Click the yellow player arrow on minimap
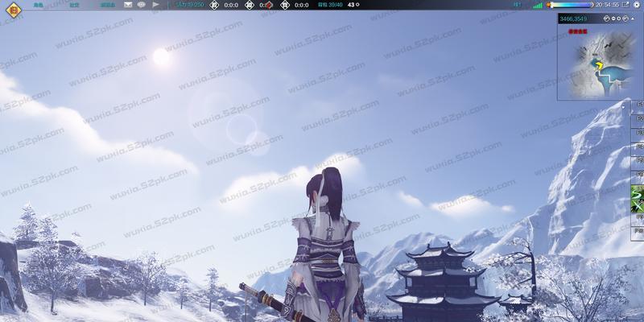The height and width of the screenshot is (322, 644). (x=599, y=65)
